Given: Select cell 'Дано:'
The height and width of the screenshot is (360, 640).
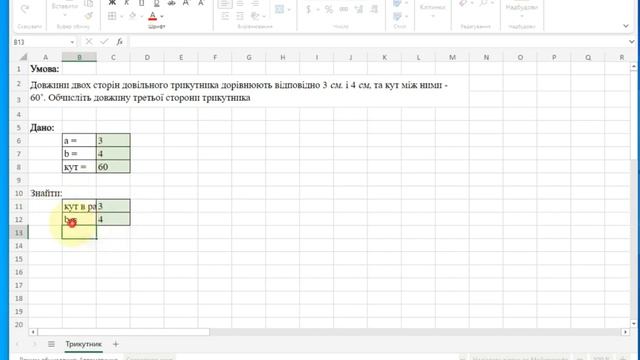Looking at the screenshot, I should tap(45, 127).
